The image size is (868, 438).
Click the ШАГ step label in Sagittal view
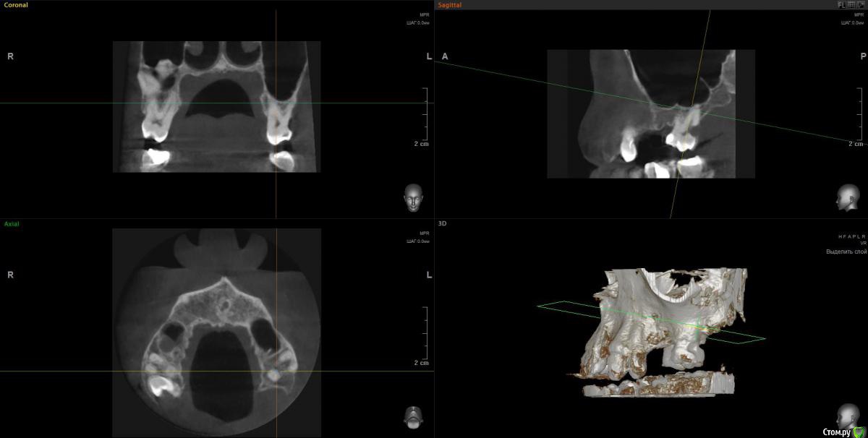point(852,23)
